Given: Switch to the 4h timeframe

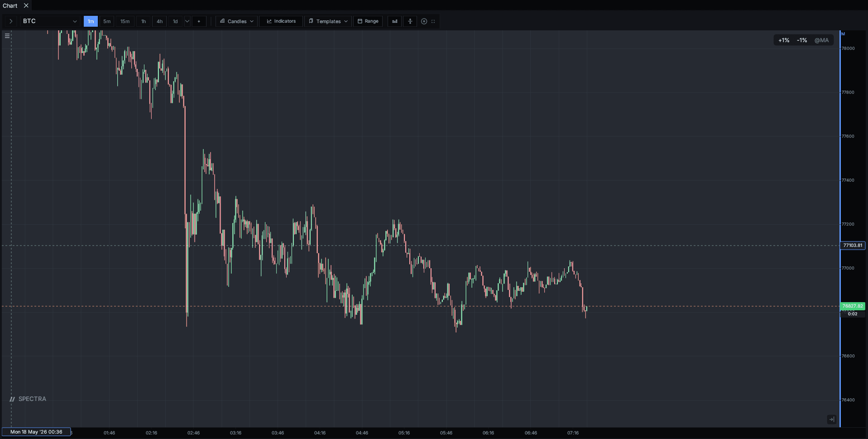Looking at the screenshot, I should [159, 21].
